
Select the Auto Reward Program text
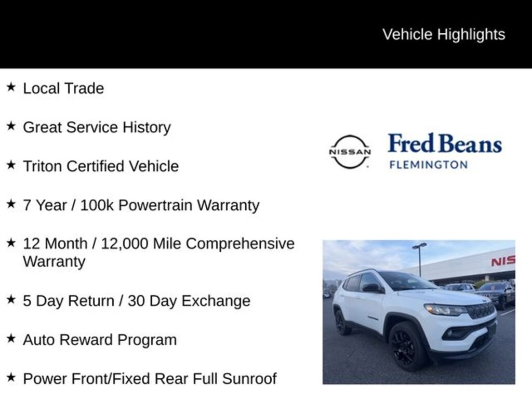coord(100,340)
